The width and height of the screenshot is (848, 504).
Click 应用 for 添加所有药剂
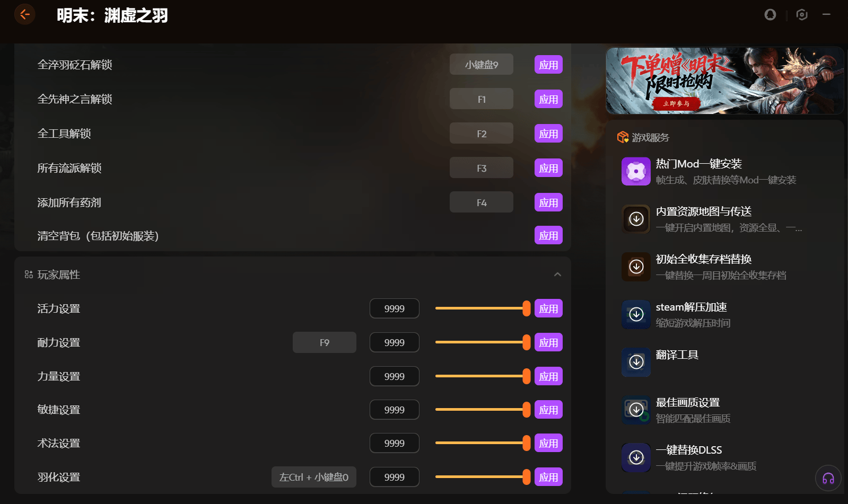pyautogui.click(x=548, y=202)
